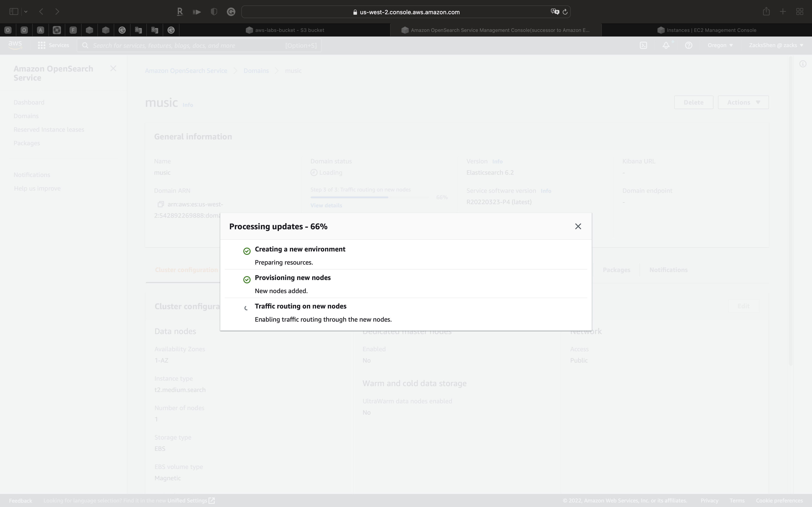Expand the Oregon region dropdown
812x507 pixels.
[x=720, y=45]
